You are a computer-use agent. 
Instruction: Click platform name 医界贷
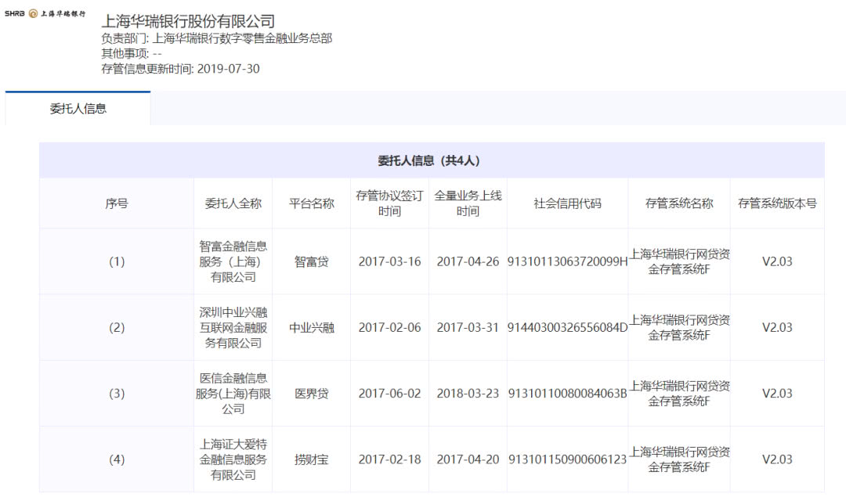[x=311, y=394]
